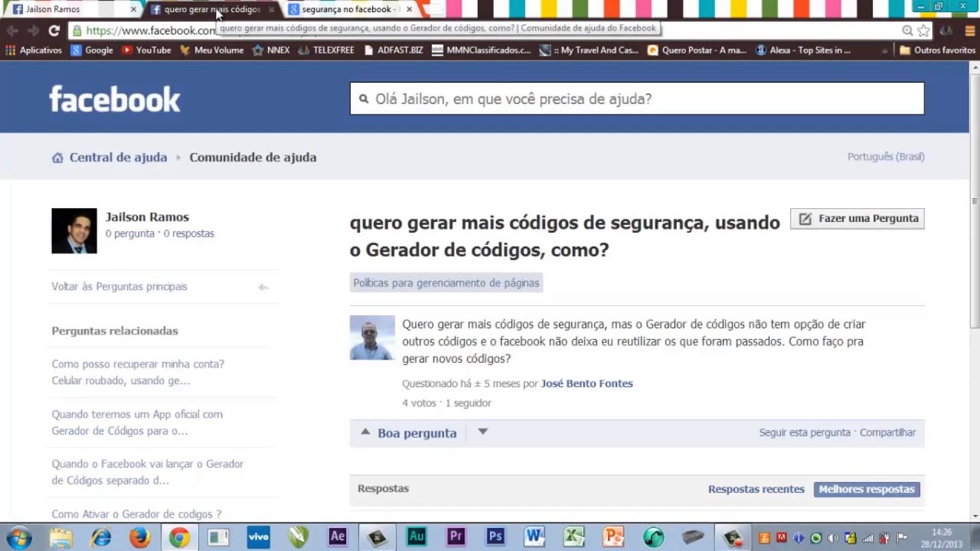980x551 pixels.
Task: Expand the hidden bookmarks overflow chevron
Action: [x=885, y=51]
